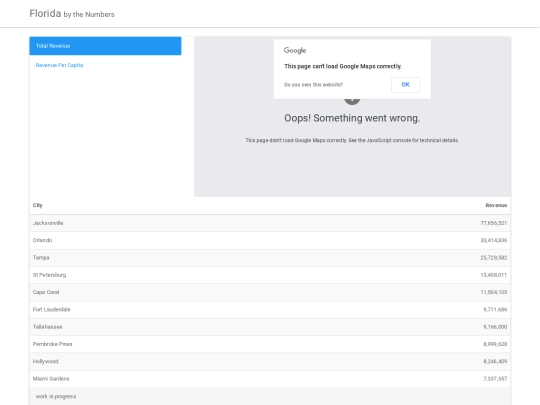Image resolution: width=540 pixels, height=405 pixels.
Task: Click Cape Coral's revenue value
Action: pos(494,292)
